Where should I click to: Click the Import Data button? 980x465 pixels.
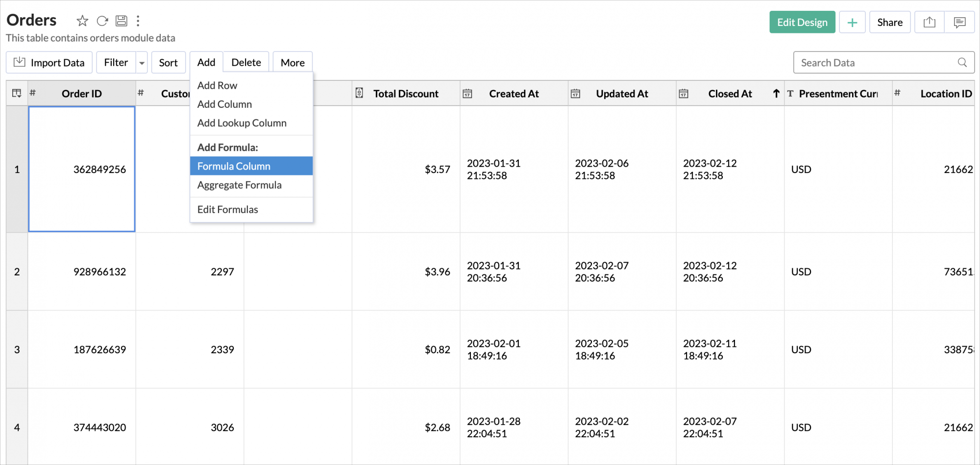(x=49, y=63)
